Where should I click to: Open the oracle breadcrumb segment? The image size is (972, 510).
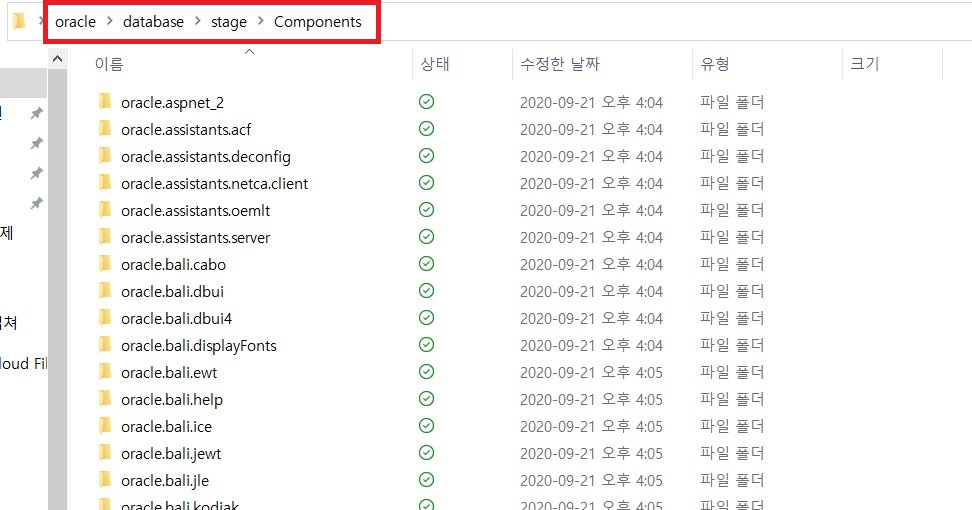click(76, 22)
